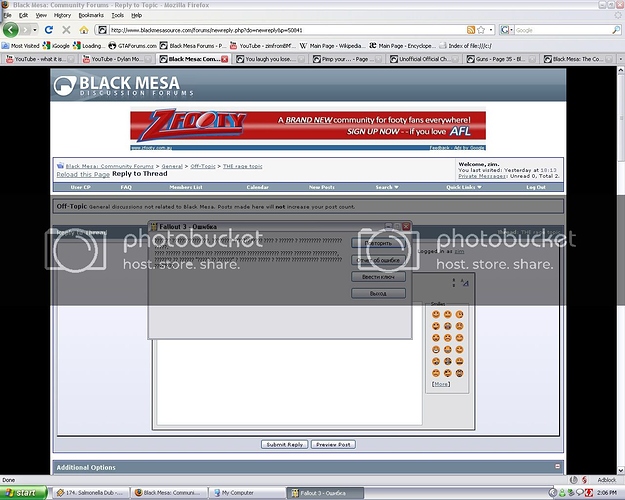This screenshot has width=625, height=500.
Task: Switch to the Unofficial Official Ch... tab
Action: [424, 59]
